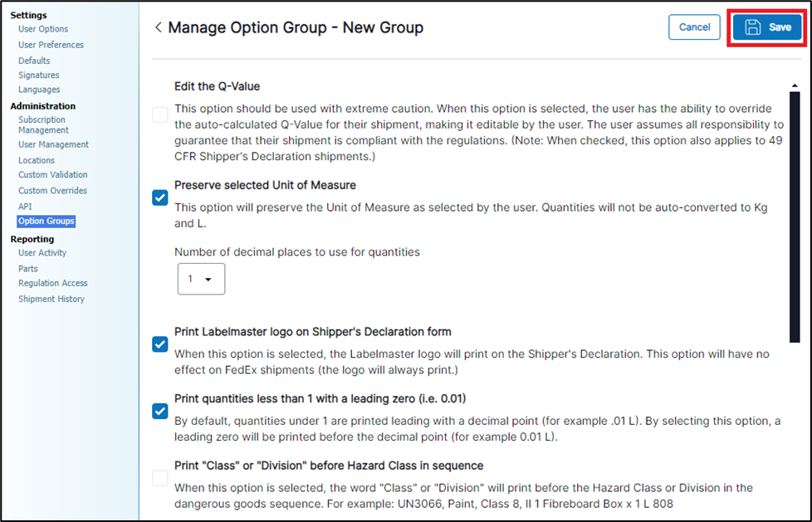Select the Option Groups sidebar item
The height and width of the screenshot is (522, 812).
(46, 222)
